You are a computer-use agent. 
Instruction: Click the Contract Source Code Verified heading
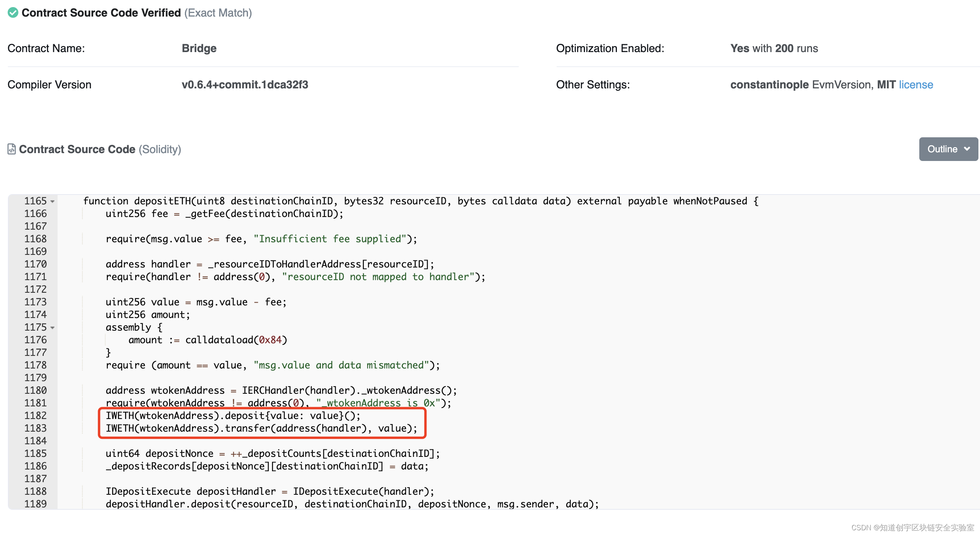click(101, 13)
